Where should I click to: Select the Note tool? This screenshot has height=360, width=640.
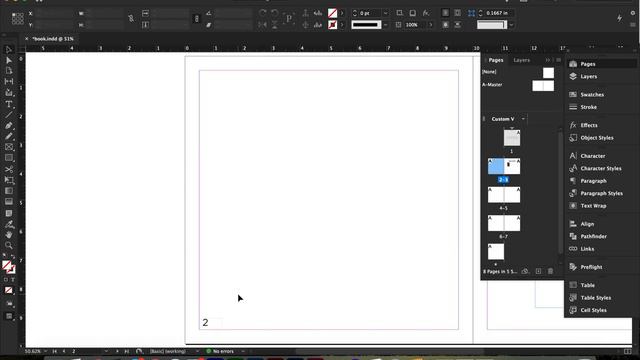point(9,213)
